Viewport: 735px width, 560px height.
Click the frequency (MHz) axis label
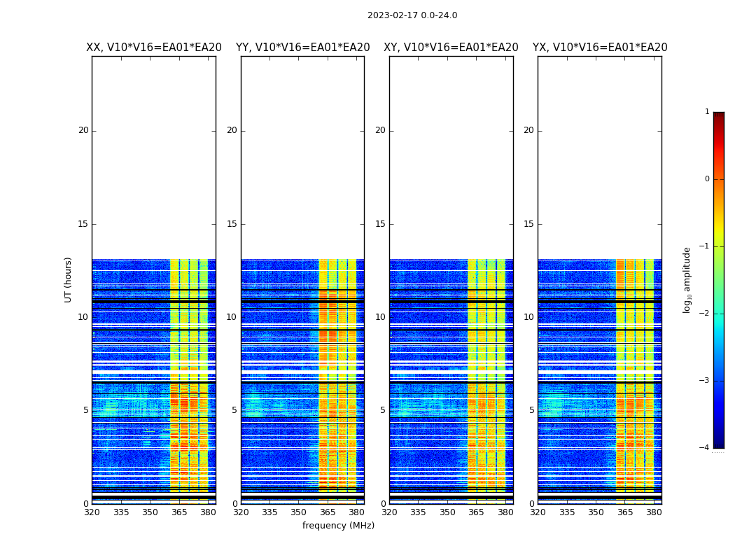click(x=338, y=526)
